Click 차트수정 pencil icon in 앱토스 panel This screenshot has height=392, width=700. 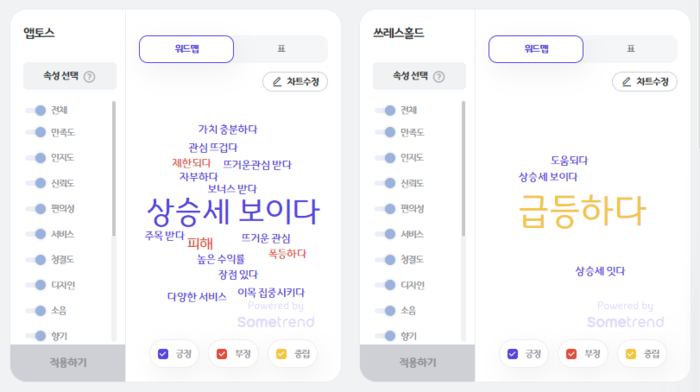[277, 82]
